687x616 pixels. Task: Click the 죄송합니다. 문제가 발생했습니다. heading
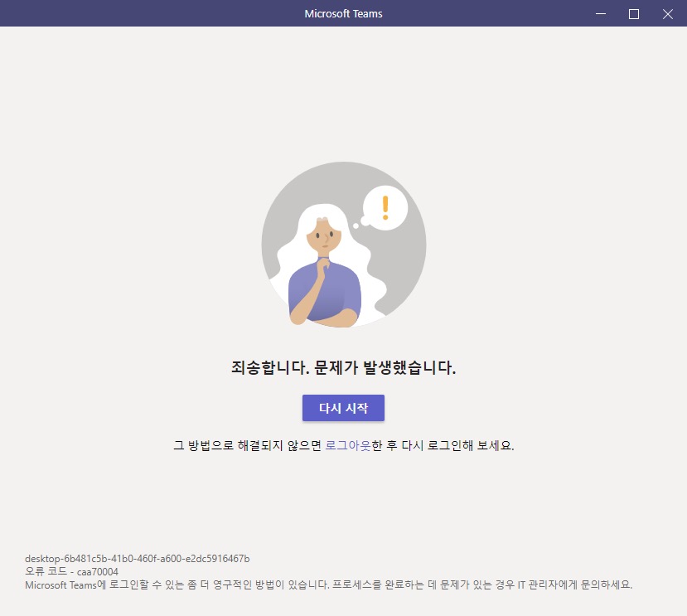343,367
